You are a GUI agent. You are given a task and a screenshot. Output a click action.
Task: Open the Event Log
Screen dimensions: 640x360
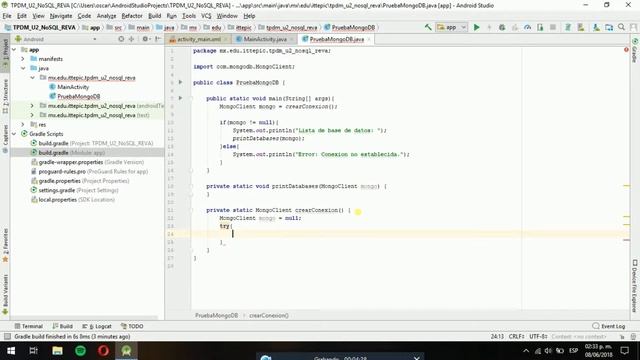609,326
